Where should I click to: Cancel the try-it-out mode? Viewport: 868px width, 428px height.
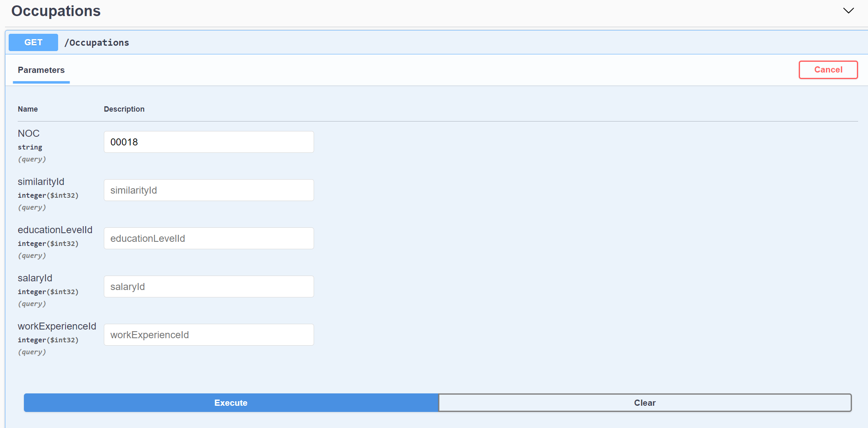828,70
